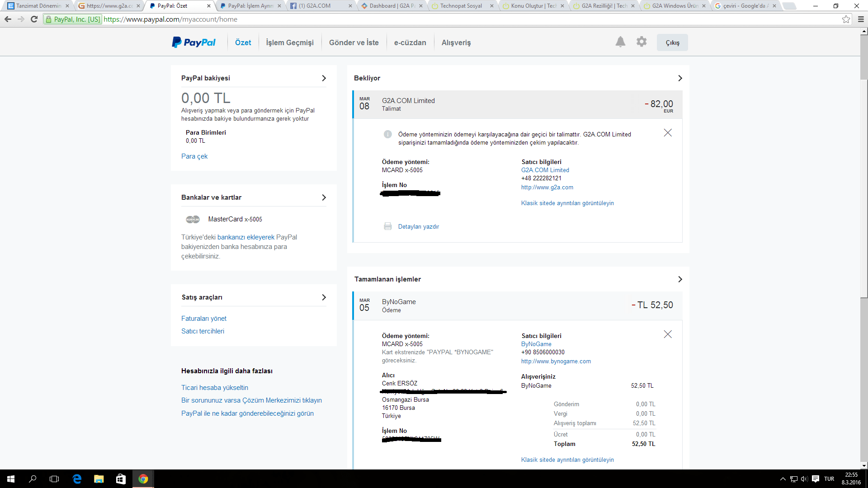Screen dimensions: 868x488
Task: Switch to Gönder ve İste tab
Action: coord(354,42)
